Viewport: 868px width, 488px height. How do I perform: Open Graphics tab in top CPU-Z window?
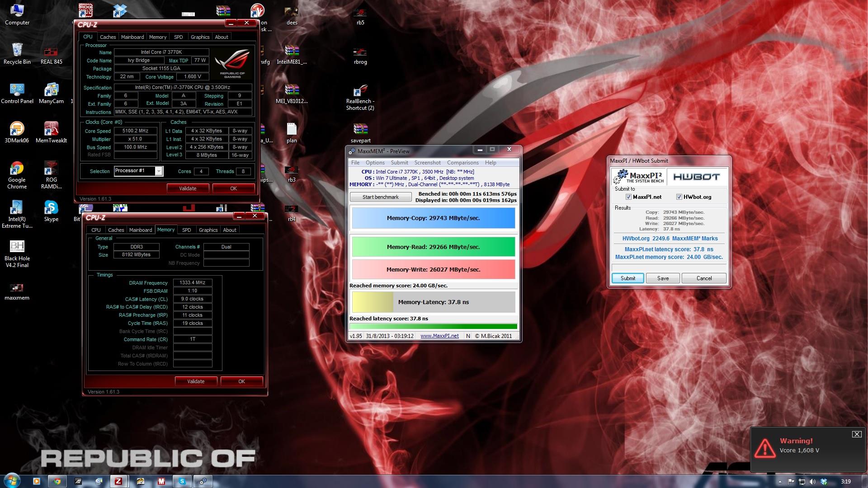click(200, 37)
